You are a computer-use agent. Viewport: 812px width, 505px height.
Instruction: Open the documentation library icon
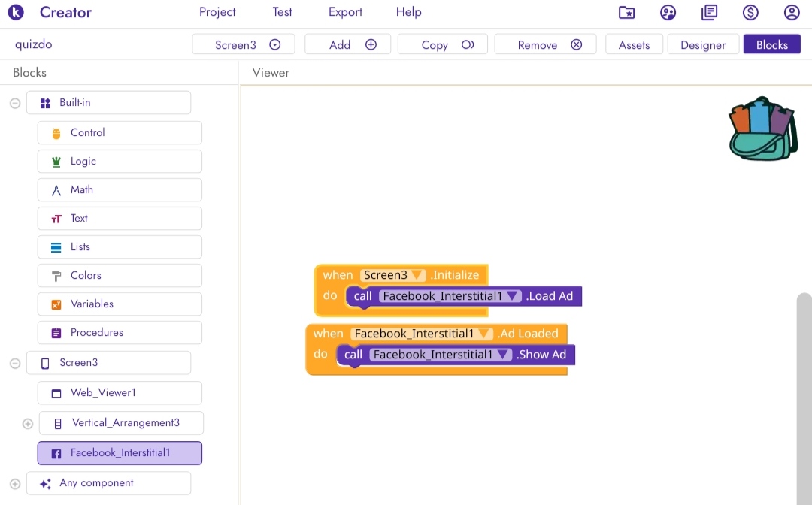710,13
